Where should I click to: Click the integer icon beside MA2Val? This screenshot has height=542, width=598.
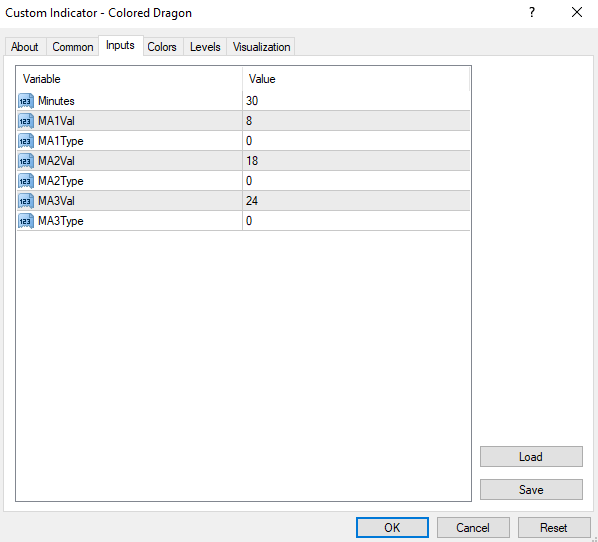(x=26, y=161)
